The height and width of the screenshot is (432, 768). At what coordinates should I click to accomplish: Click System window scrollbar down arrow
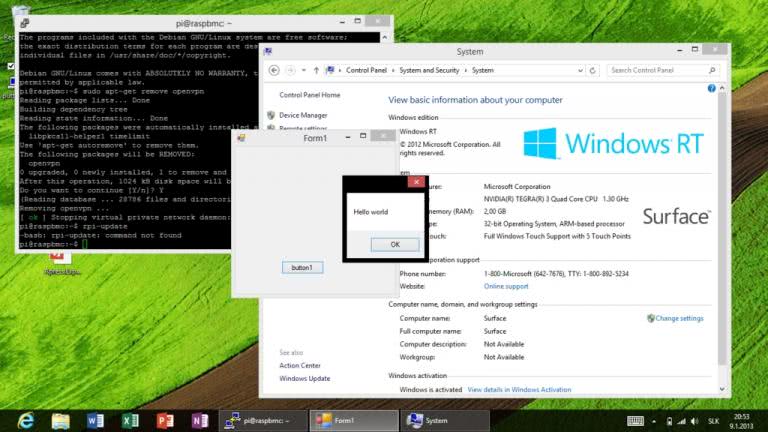tap(722, 389)
